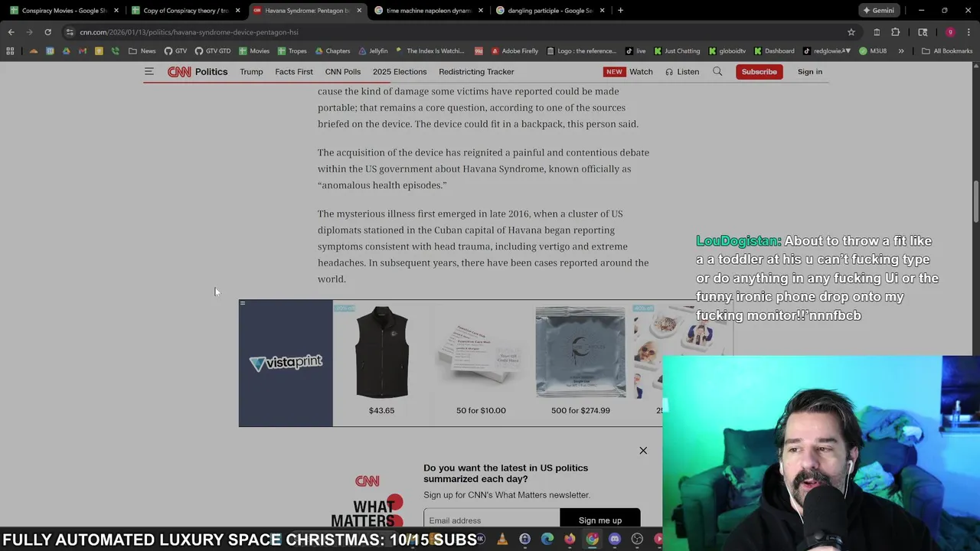980x551 pixels.
Task: Open the GTV GTD bookmark
Action: point(213,51)
